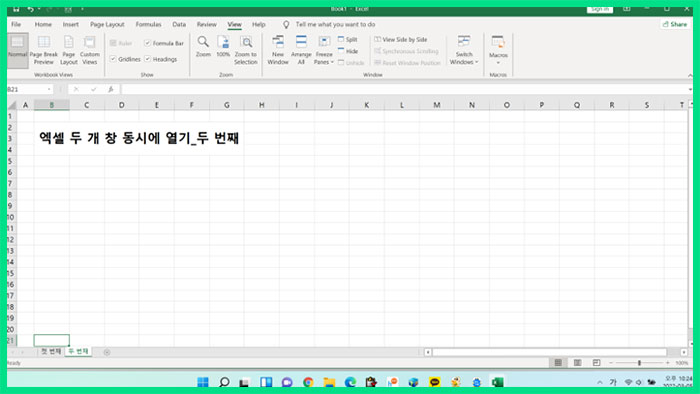
Task: Click the select-all corner triangle
Action: pyautogui.click(x=12, y=105)
